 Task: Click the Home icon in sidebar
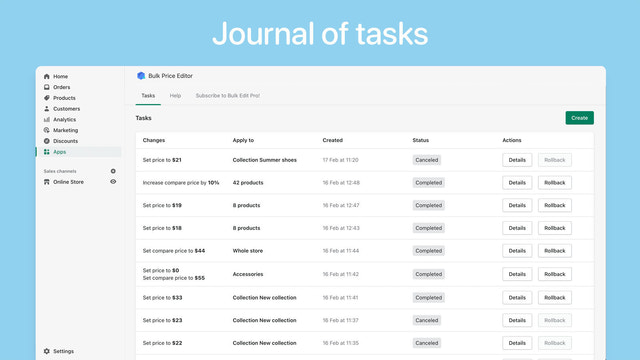[47, 76]
